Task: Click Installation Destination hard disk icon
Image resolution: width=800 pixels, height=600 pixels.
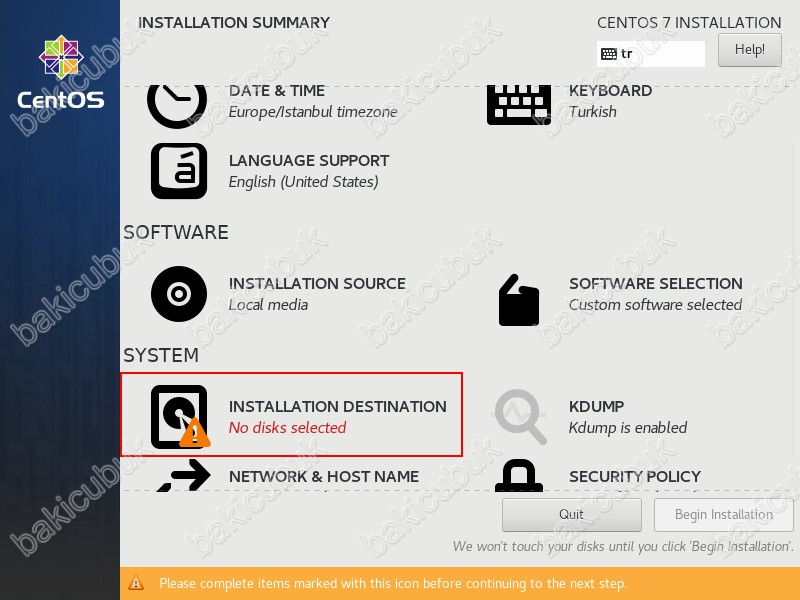Action: (x=180, y=417)
